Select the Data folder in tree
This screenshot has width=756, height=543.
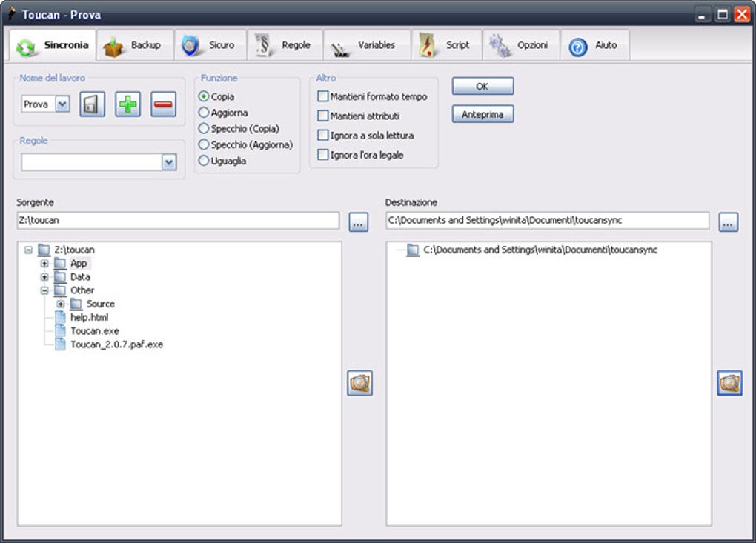[x=80, y=277]
